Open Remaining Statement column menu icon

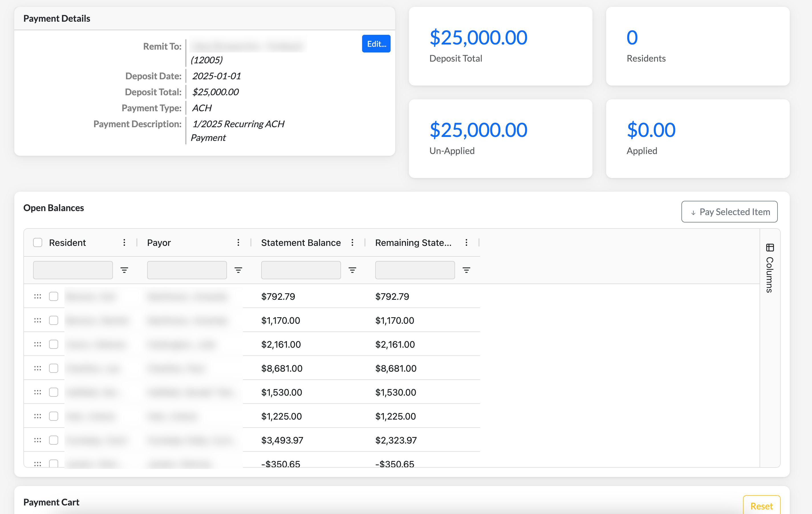(x=466, y=242)
